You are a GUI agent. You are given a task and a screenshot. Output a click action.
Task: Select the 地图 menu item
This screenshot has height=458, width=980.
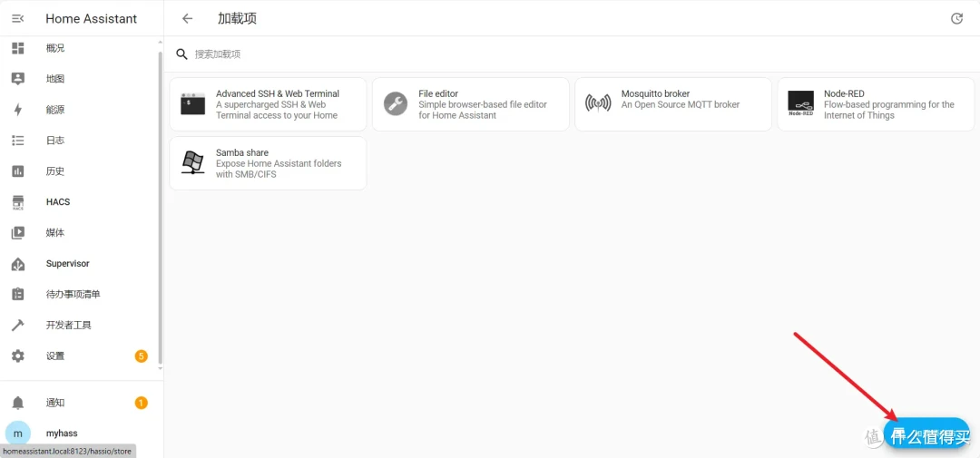click(82, 79)
